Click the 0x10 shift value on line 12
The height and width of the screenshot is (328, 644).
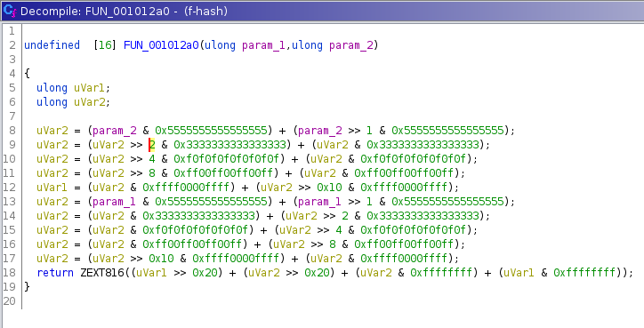(x=329, y=188)
